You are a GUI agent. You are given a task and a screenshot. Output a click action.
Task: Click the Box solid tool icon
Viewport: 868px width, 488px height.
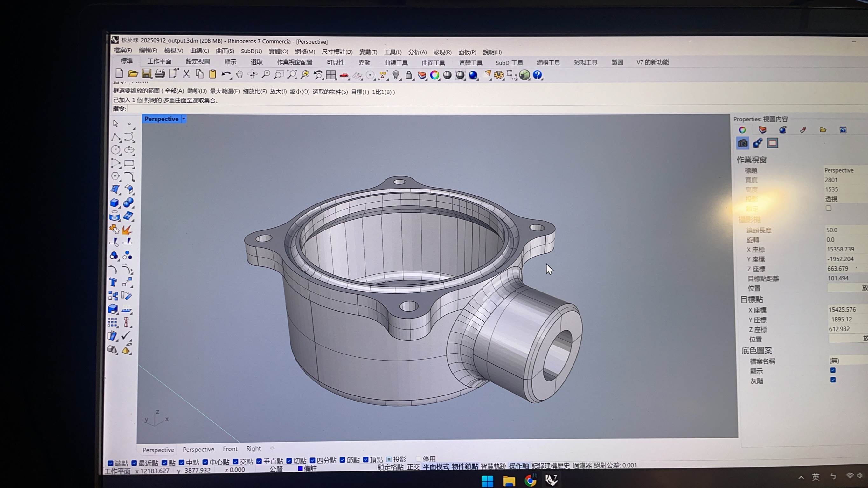114,203
